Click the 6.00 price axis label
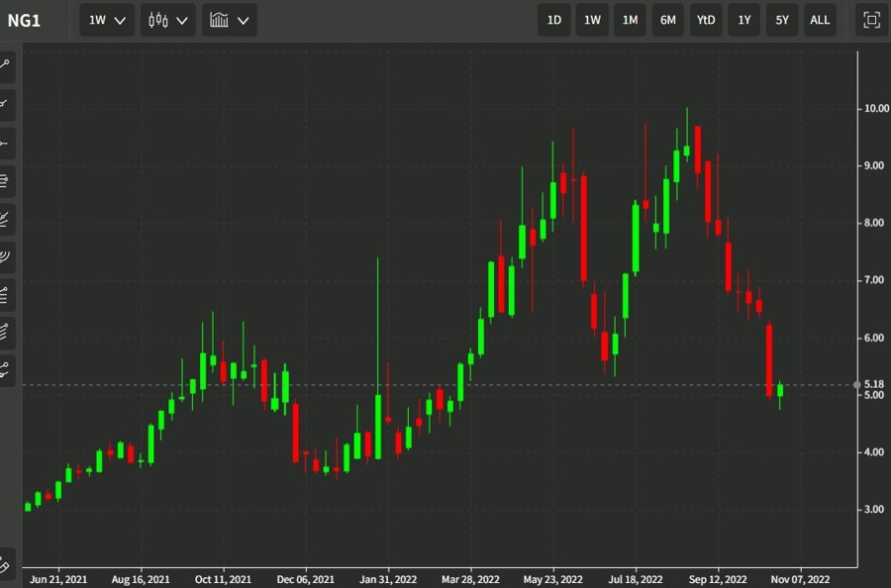This screenshot has width=891, height=588. [873, 338]
